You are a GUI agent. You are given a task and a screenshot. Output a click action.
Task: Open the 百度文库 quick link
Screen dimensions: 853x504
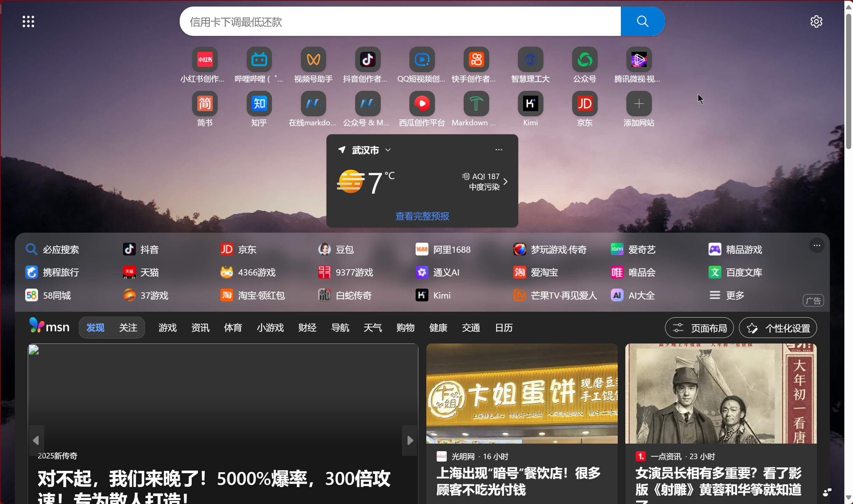pyautogui.click(x=735, y=272)
